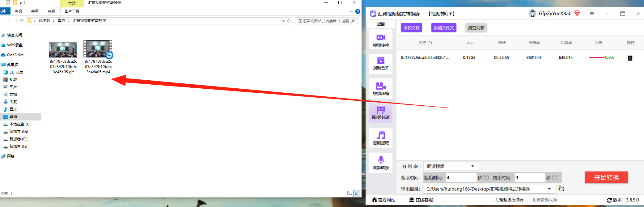Viewport: 644px width, 207px height.
Task: Select WPS云盘 in the navigation pane
Action: pos(15,45)
